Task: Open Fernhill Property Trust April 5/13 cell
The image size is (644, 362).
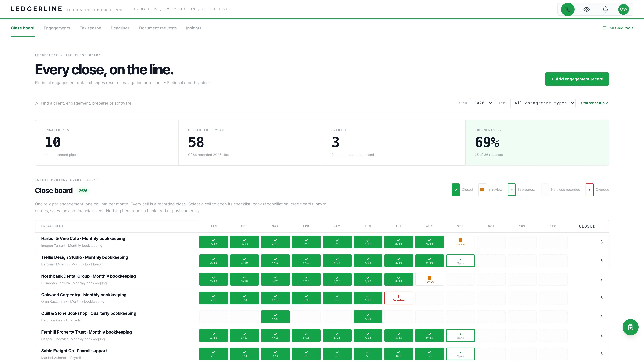Action: (x=306, y=335)
